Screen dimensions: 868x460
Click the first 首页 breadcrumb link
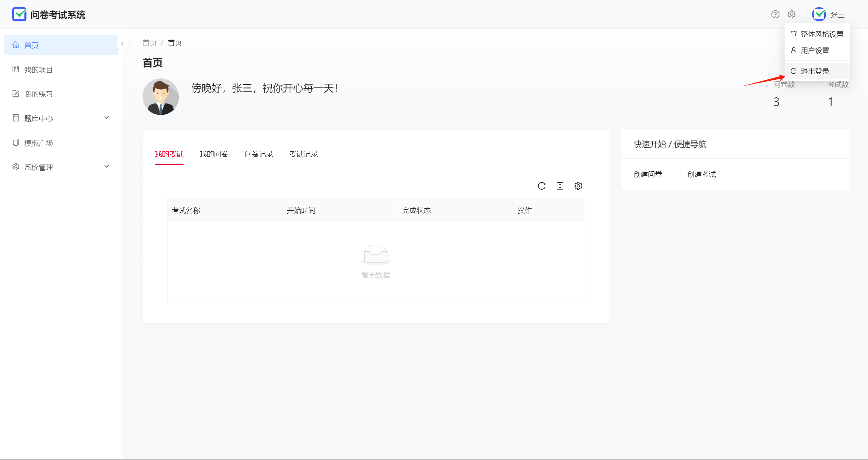[150, 43]
